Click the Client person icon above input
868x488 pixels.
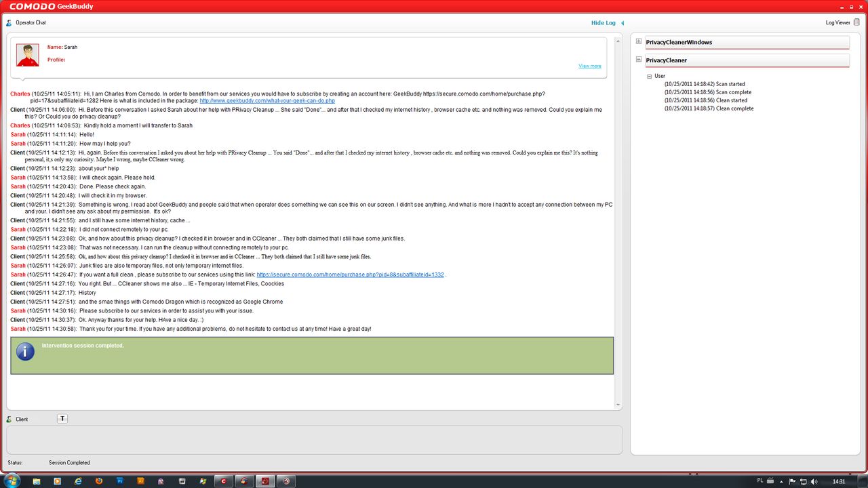(x=9, y=420)
